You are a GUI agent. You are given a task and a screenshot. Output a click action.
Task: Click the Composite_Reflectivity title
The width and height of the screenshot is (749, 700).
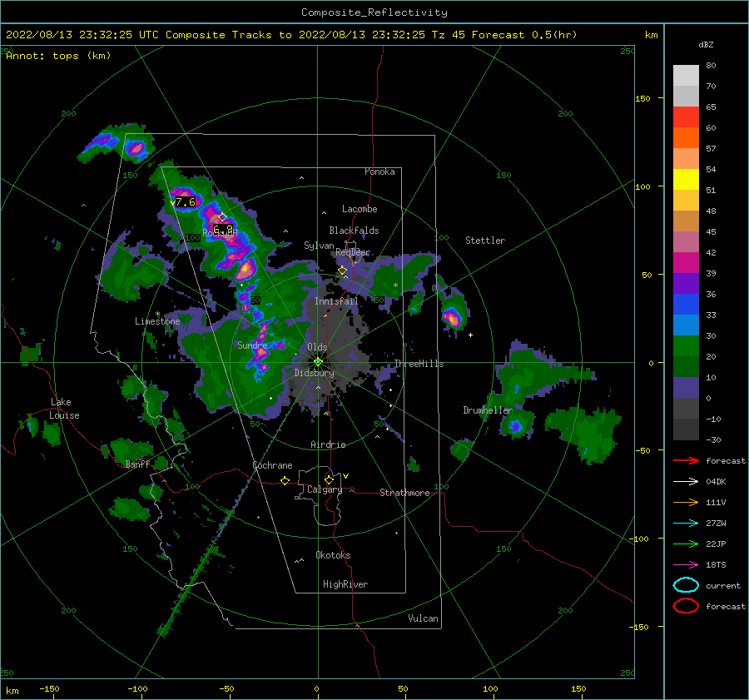[x=374, y=12]
